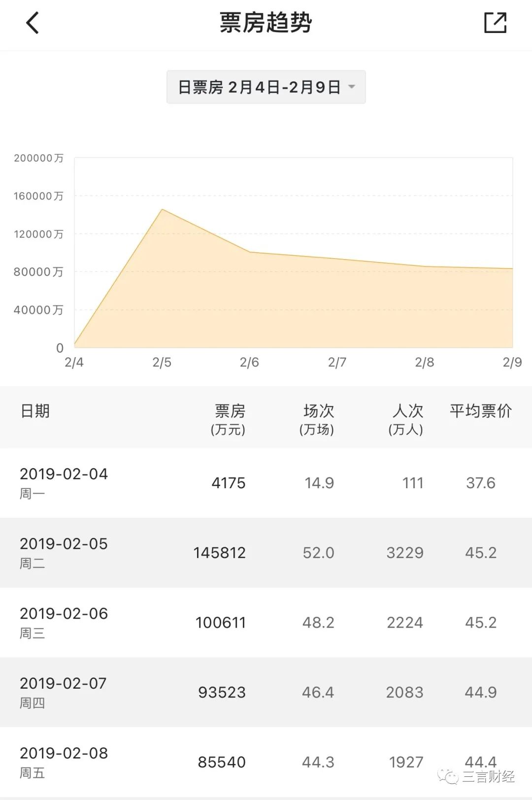Viewport: 532px width, 800px height.
Task: Tap the 2/7 x-axis label
Action: [x=337, y=363]
